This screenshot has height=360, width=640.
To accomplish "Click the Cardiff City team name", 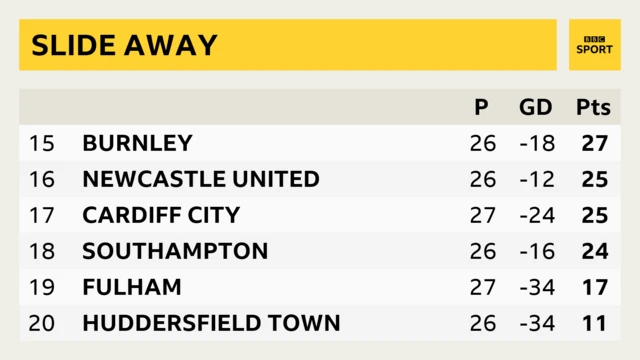I will 161,215.
